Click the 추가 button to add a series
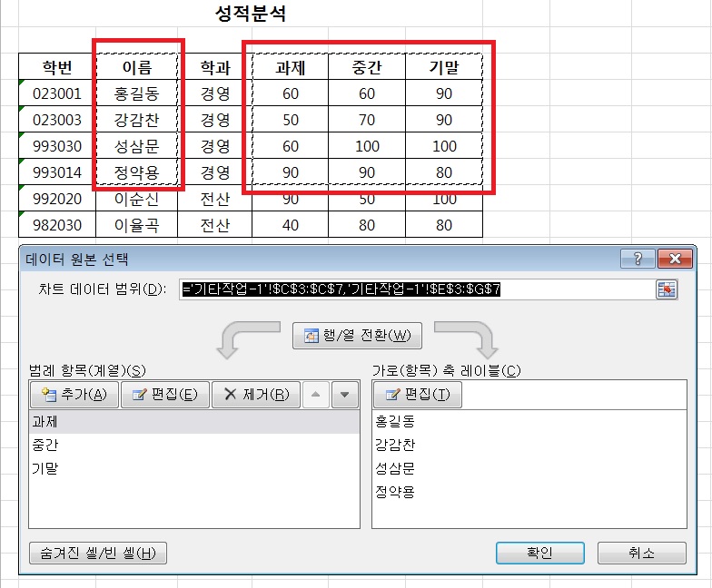712x588 pixels. 74,395
